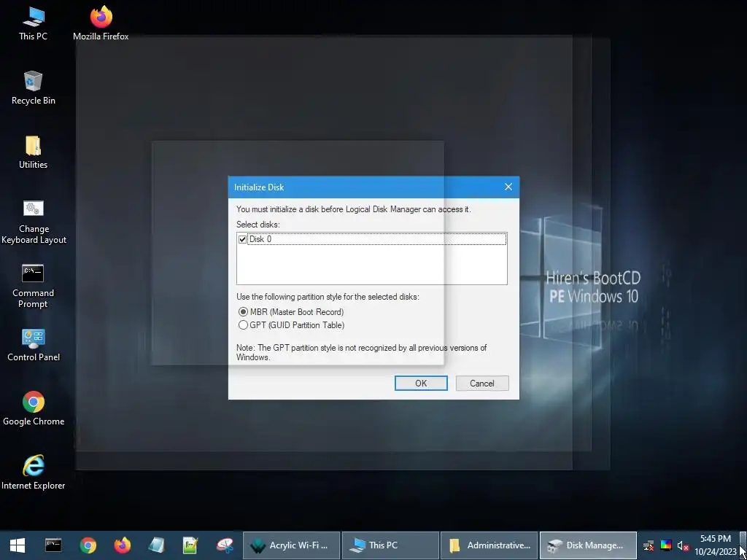747x560 pixels.
Task: Open the clock showing 5:45 PM
Action: pyautogui.click(x=715, y=545)
